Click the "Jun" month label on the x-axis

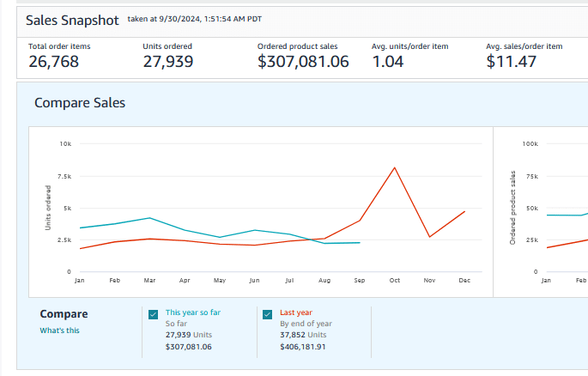point(254,281)
